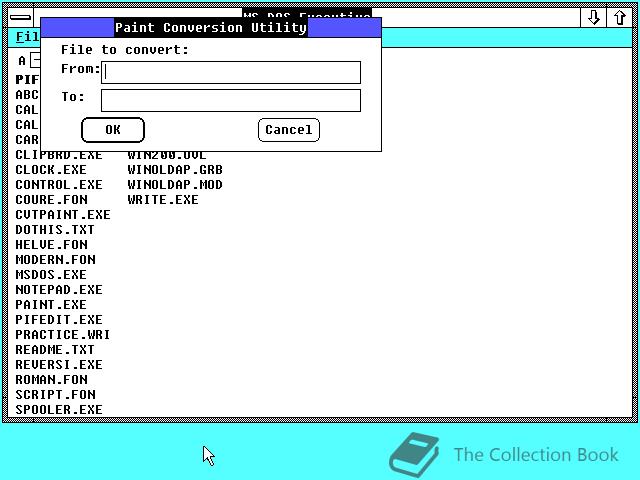Select PAINT.EXE in the file list
The width and height of the screenshot is (640, 480).
click(x=51, y=305)
